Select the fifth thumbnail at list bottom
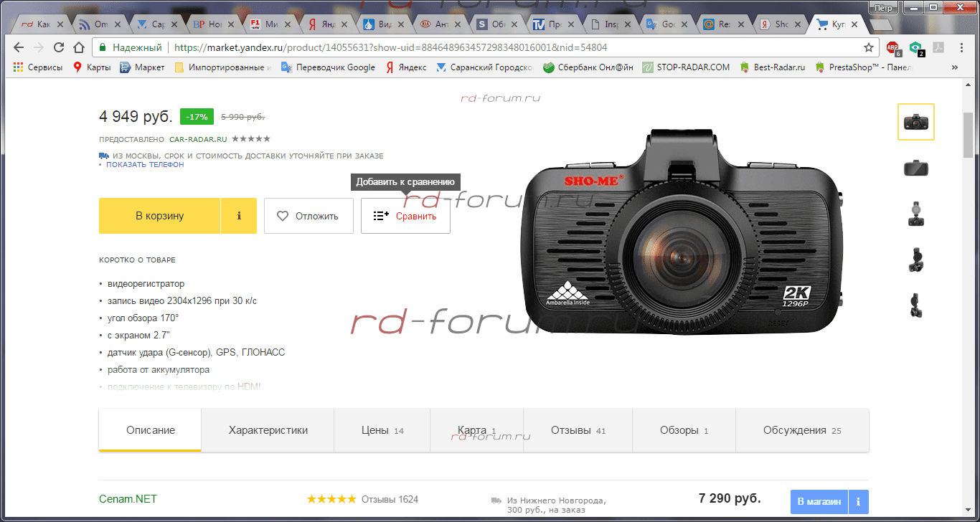980x522 pixels. [x=916, y=305]
